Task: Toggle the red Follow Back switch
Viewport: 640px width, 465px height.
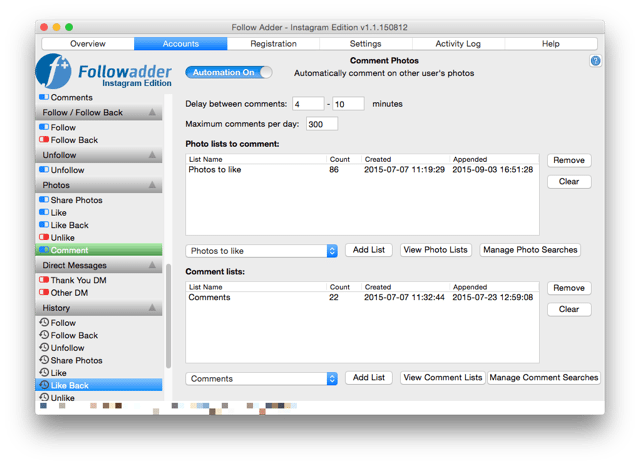Action: [x=44, y=140]
